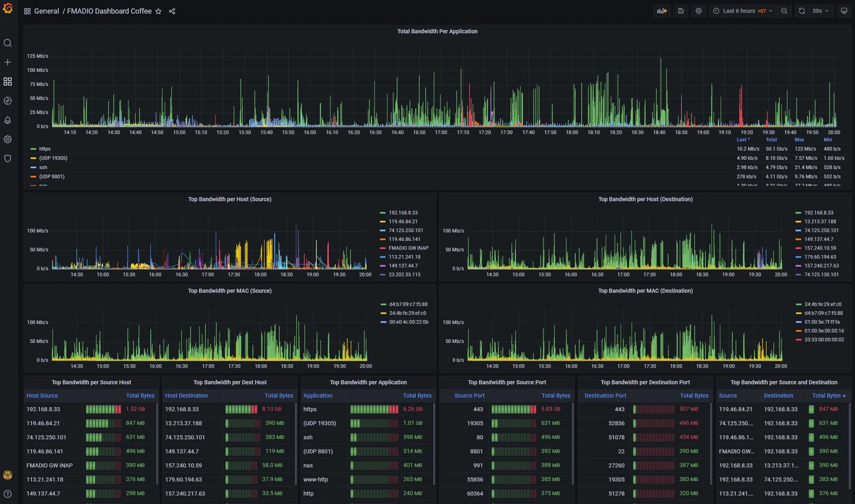
Task: Click the yellow color marker next to 13.213.37.188
Action: point(798,221)
